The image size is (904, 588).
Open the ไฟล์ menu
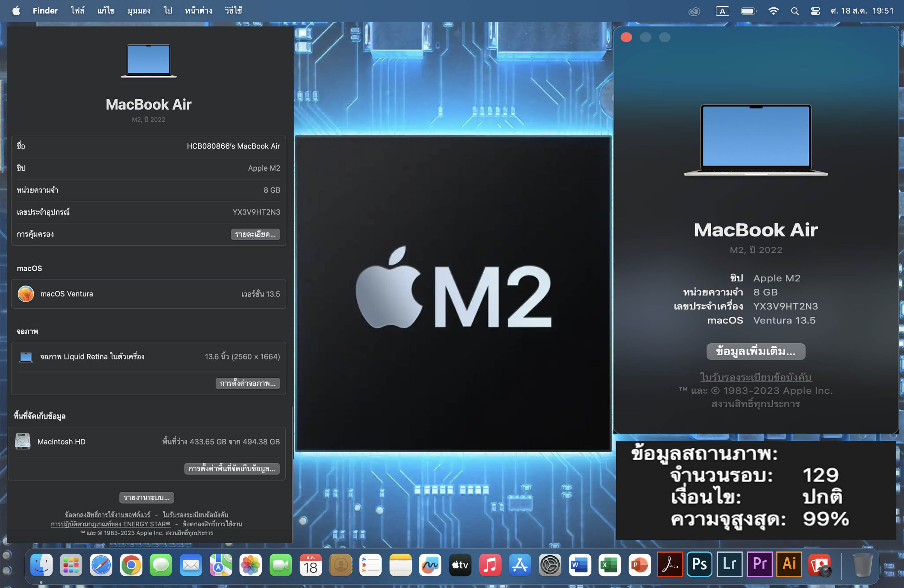pos(77,11)
